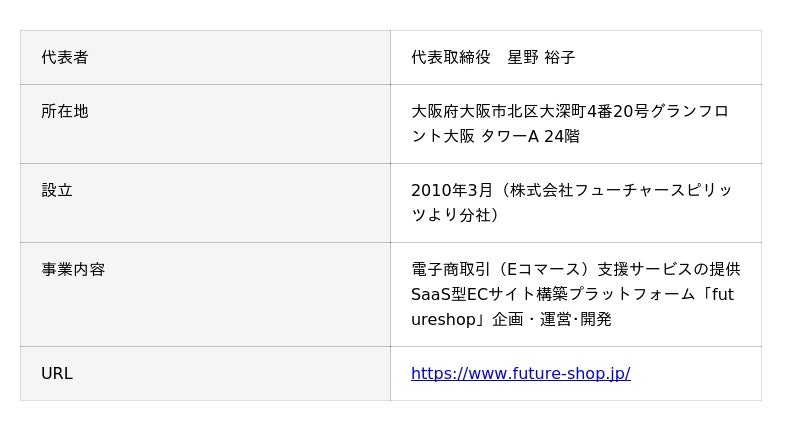Click the text SaaS型ECサイト構築プラットフォーム

(x=540, y=294)
